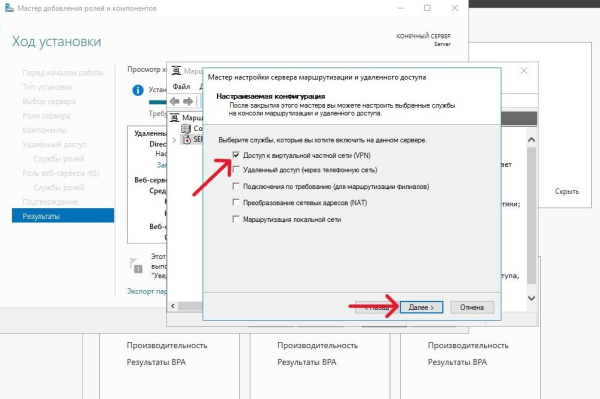Viewport: 600px width, 399px height.
Task: Click the Отмена button in the wizard
Action: click(472, 307)
